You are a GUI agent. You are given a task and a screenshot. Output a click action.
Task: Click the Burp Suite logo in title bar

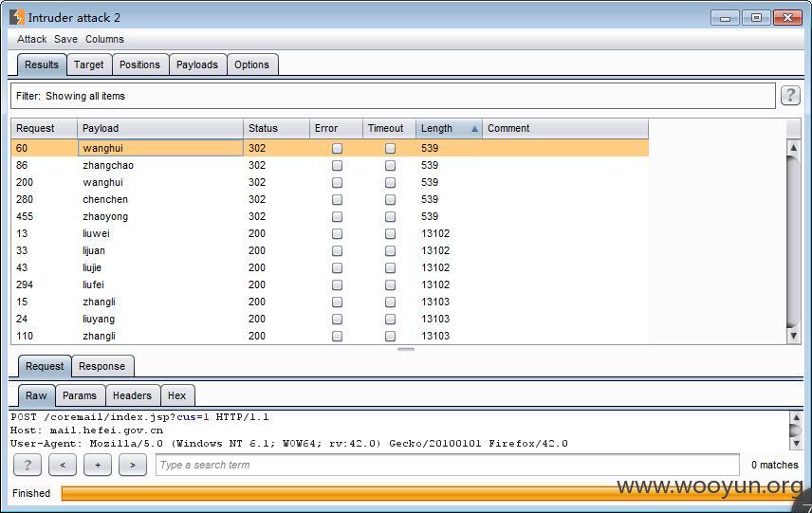[x=16, y=17]
